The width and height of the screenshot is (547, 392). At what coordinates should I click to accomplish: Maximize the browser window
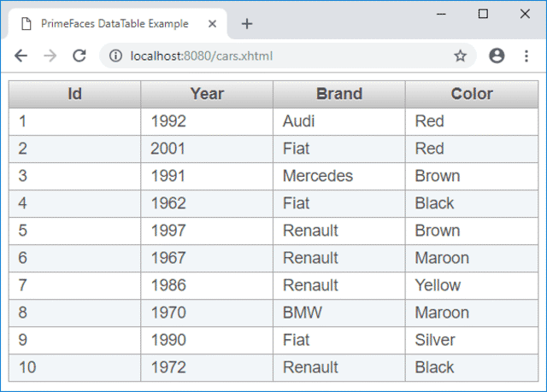[x=483, y=14]
